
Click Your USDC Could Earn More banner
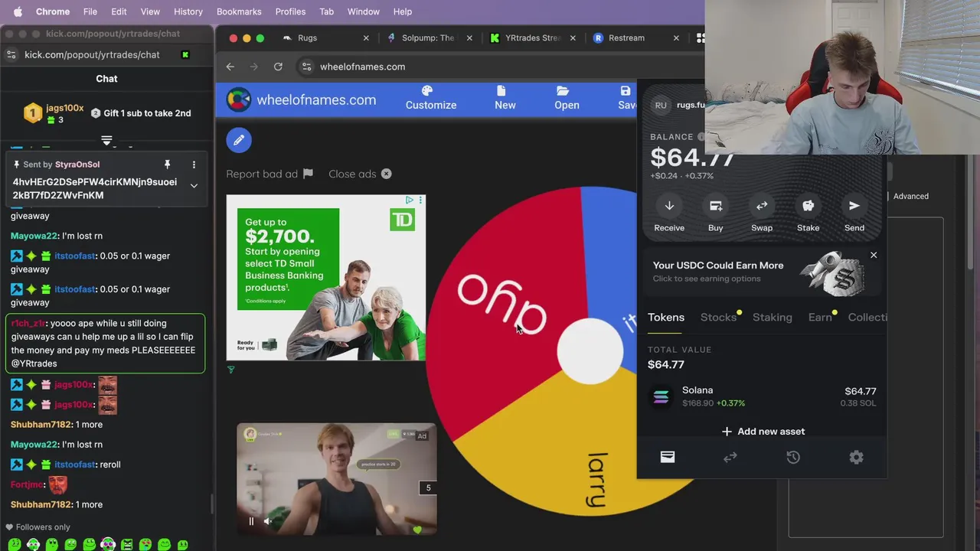(761, 272)
